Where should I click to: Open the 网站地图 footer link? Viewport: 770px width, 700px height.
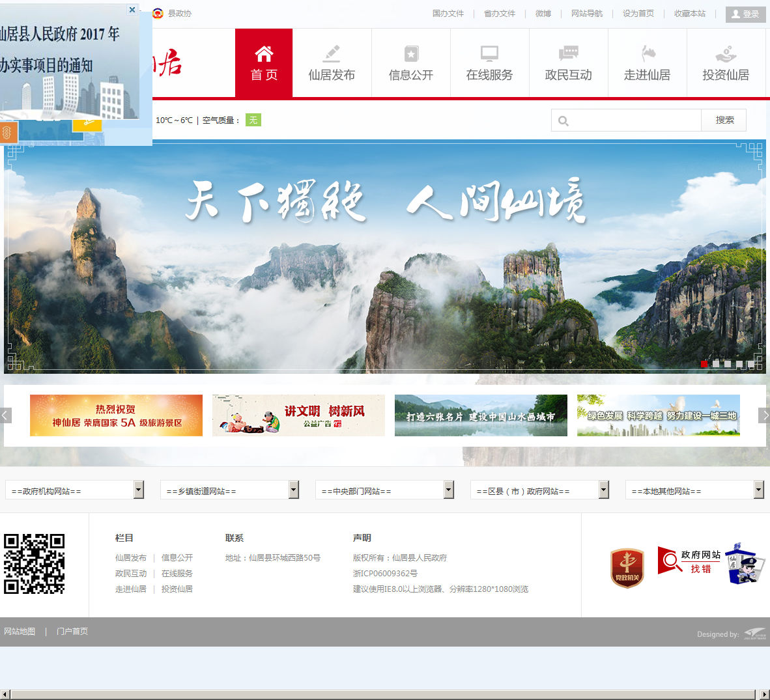pos(20,632)
